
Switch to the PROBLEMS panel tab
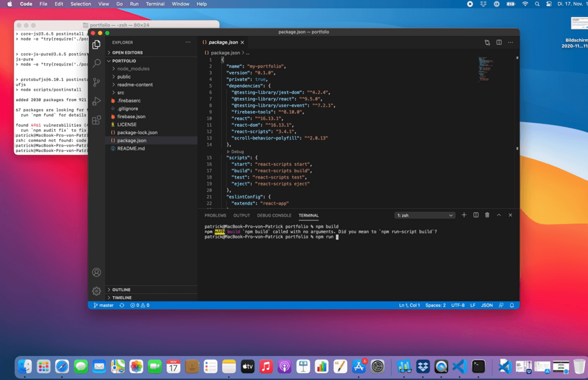[215, 215]
